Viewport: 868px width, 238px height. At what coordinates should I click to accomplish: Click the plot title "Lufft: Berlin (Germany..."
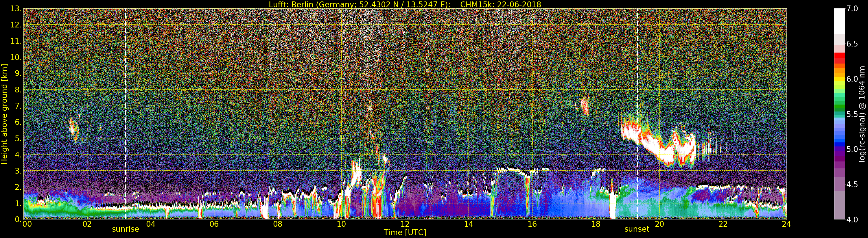click(x=405, y=4)
